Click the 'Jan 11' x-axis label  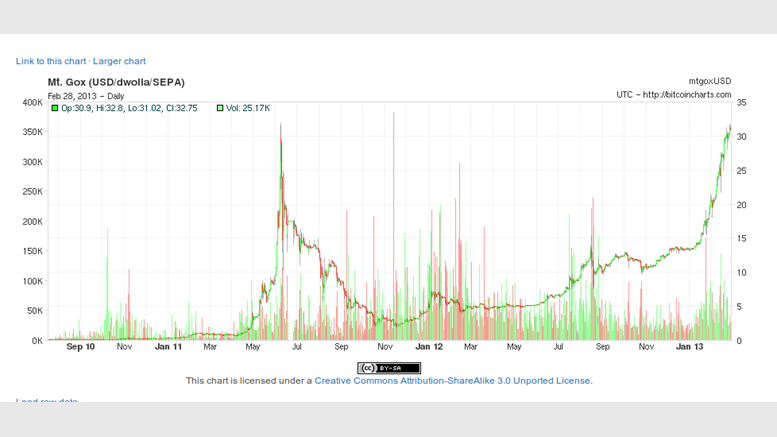point(168,347)
